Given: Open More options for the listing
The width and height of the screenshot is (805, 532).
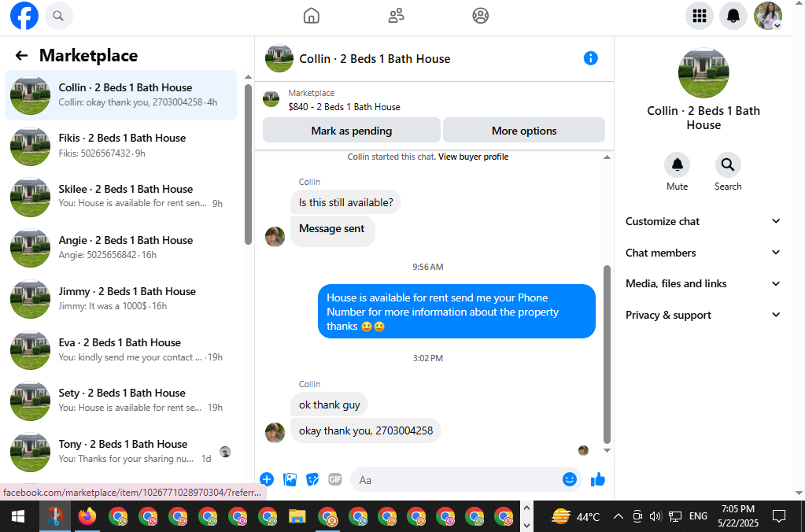Looking at the screenshot, I should pyautogui.click(x=524, y=131).
